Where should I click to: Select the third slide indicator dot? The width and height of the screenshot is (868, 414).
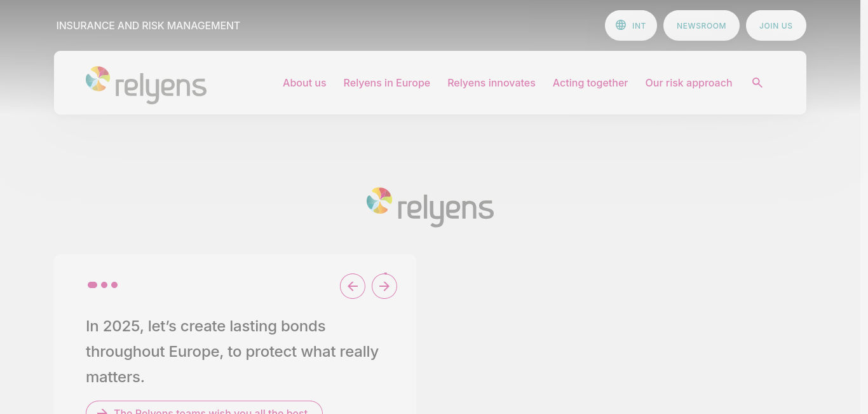coord(114,285)
